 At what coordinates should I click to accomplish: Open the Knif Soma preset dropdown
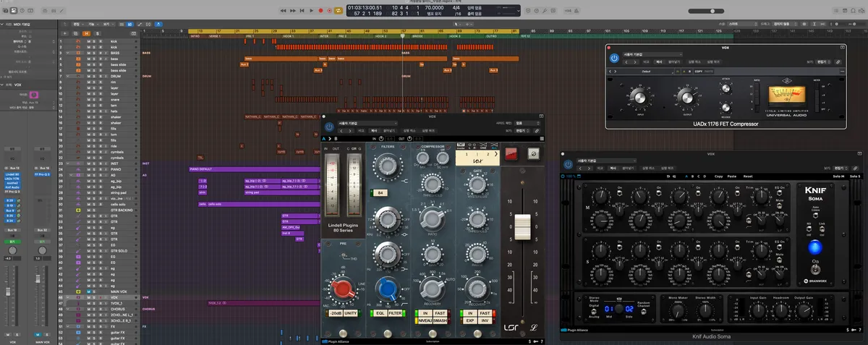[606, 161]
